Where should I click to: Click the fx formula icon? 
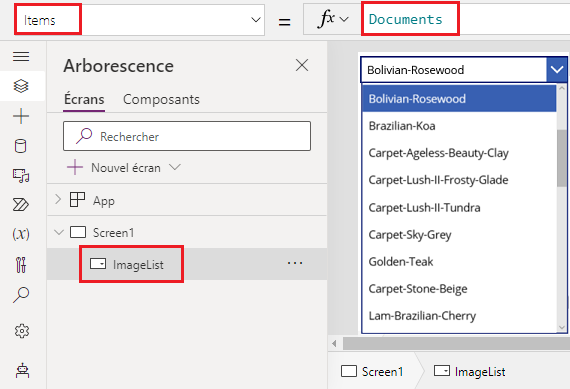point(326,19)
